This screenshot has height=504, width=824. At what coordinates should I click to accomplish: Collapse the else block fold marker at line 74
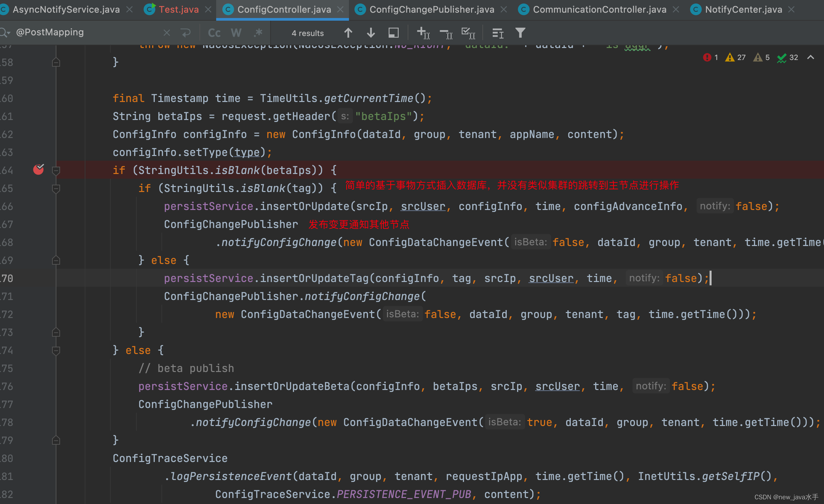click(x=56, y=350)
